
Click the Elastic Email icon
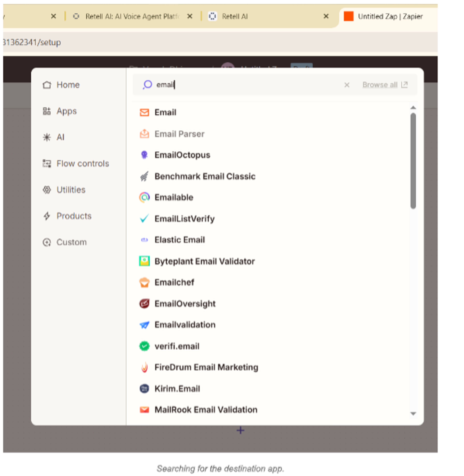tap(145, 240)
